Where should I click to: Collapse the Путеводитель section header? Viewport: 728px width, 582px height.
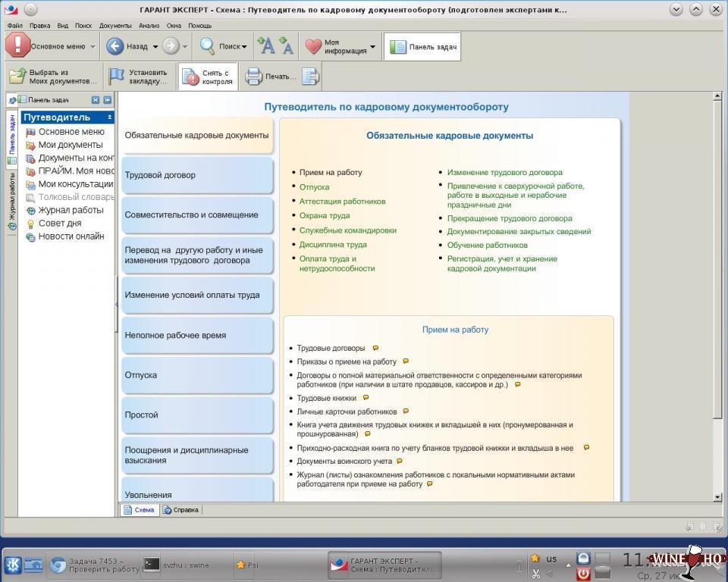click(110, 117)
